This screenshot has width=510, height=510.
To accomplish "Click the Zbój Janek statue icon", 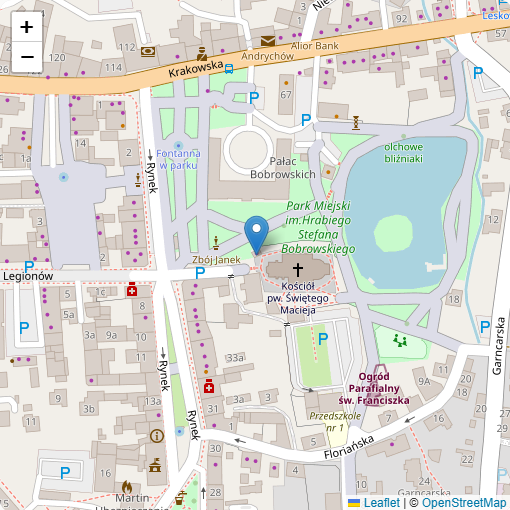I will coord(216,243).
